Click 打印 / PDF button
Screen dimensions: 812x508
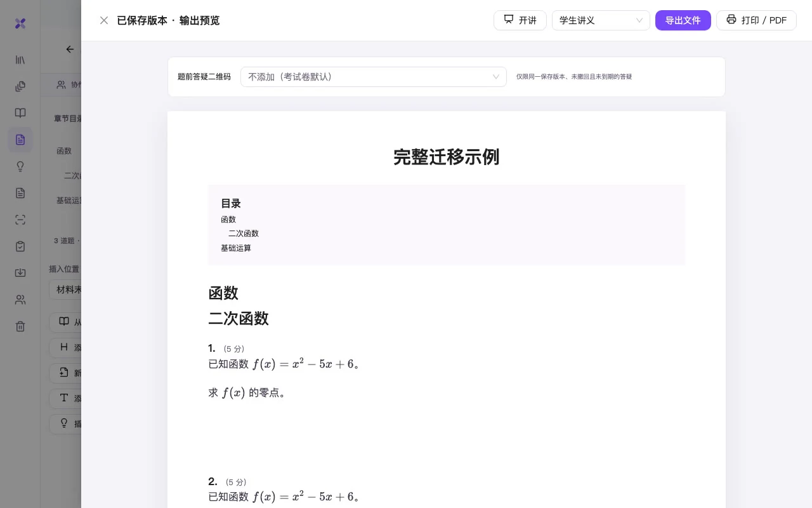pos(756,20)
